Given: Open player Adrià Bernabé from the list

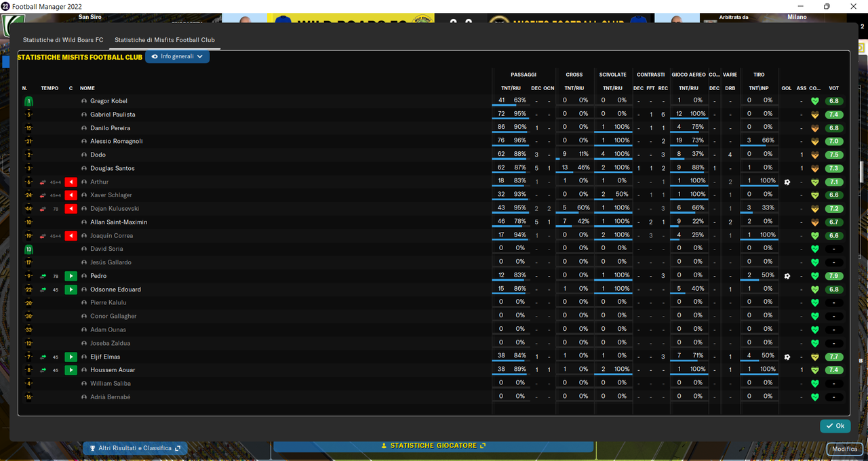Looking at the screenshot, I should pos(111,397).
